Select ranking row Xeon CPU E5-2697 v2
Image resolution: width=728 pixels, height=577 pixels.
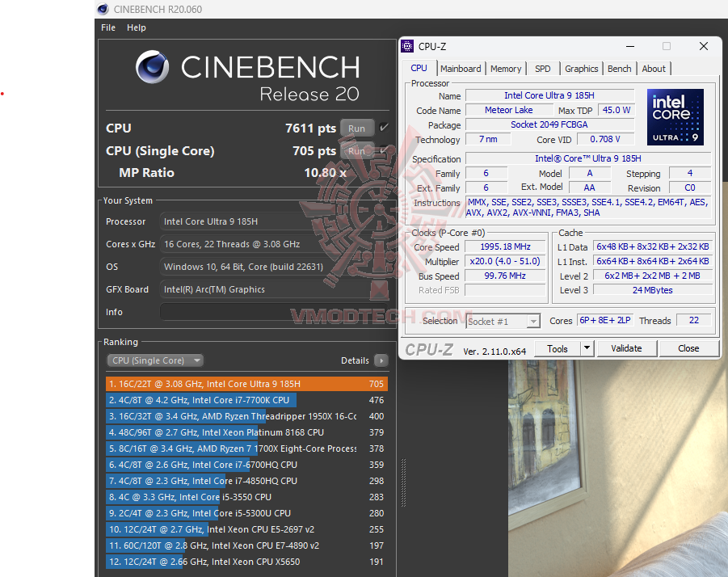246,529
